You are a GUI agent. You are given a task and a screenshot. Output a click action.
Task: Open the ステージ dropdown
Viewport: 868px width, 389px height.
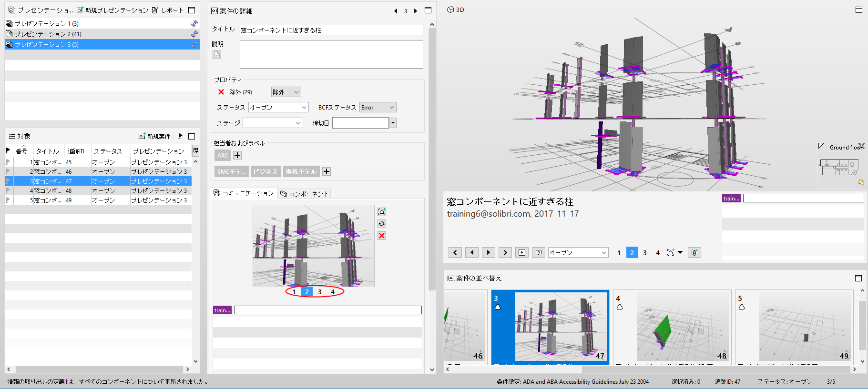click(x=273, y=123)
